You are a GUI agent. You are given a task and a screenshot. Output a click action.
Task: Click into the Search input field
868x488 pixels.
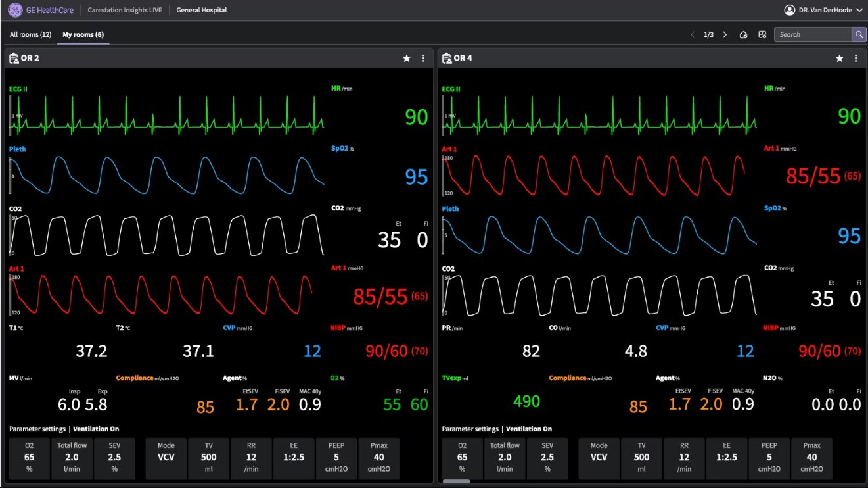813,35
